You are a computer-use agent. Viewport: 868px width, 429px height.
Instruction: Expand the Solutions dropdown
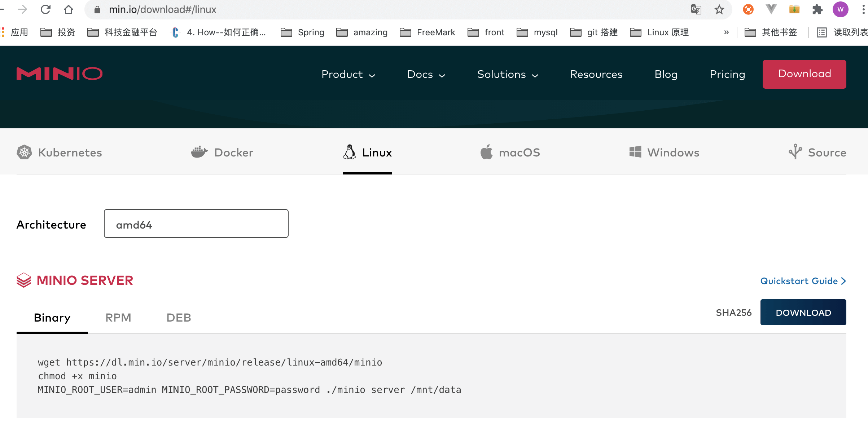click(508, 74)
